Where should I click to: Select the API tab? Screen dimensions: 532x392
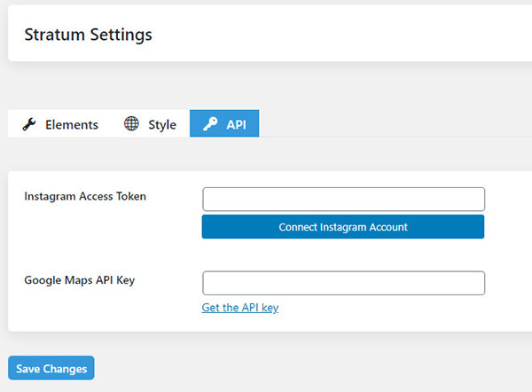click(x=224, y=124)
